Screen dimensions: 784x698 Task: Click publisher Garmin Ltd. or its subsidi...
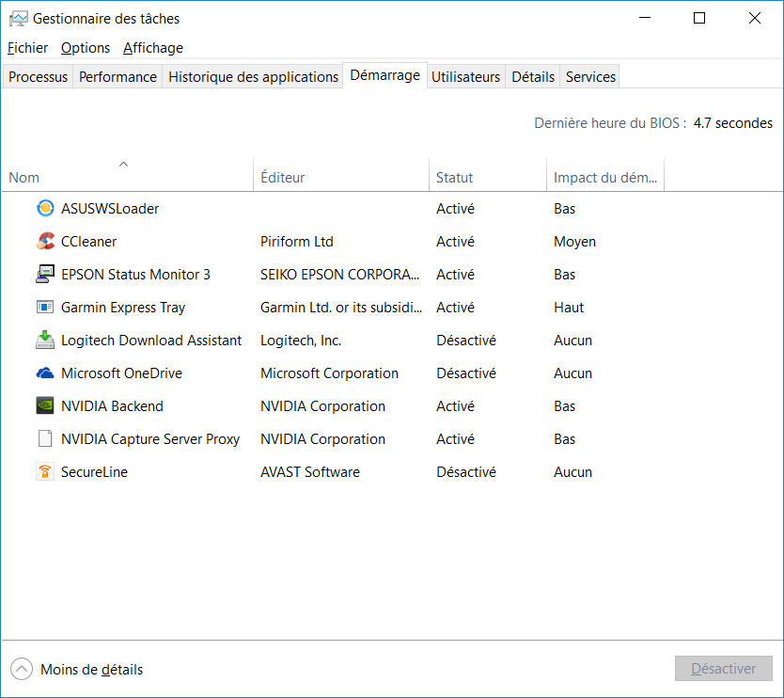(341, 308)
